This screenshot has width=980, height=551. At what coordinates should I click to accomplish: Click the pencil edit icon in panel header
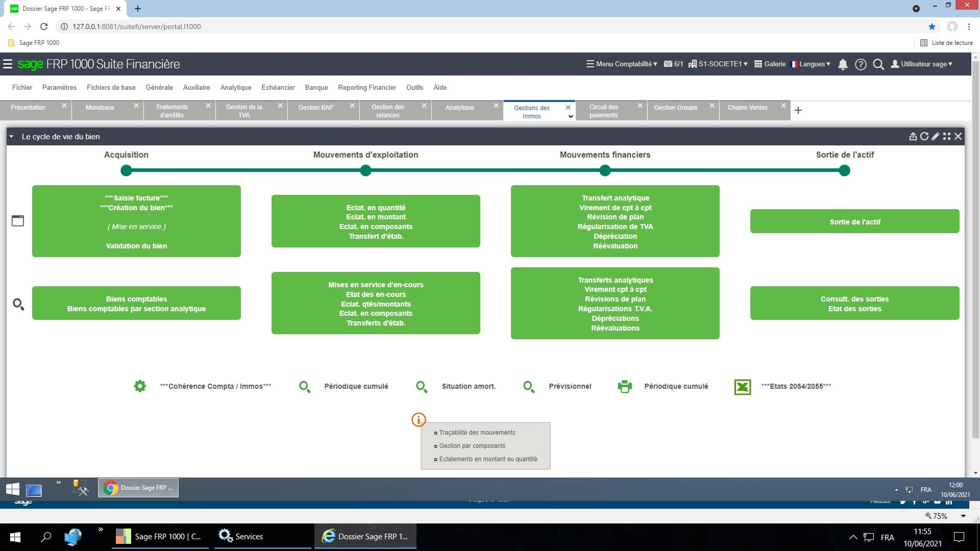(935, 136)
